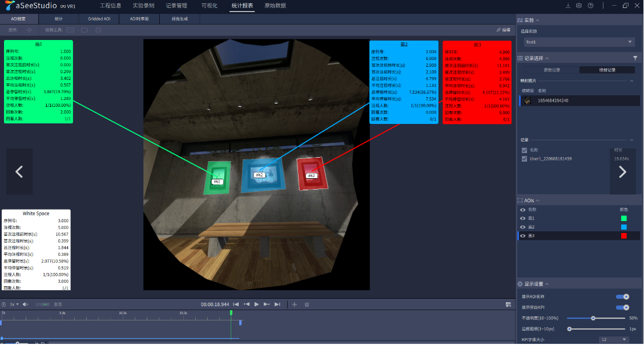Choose the polygon AOI drawing tool
This screenshot has width=644, height=345.
pyautogui.click(x=99, y=30)
